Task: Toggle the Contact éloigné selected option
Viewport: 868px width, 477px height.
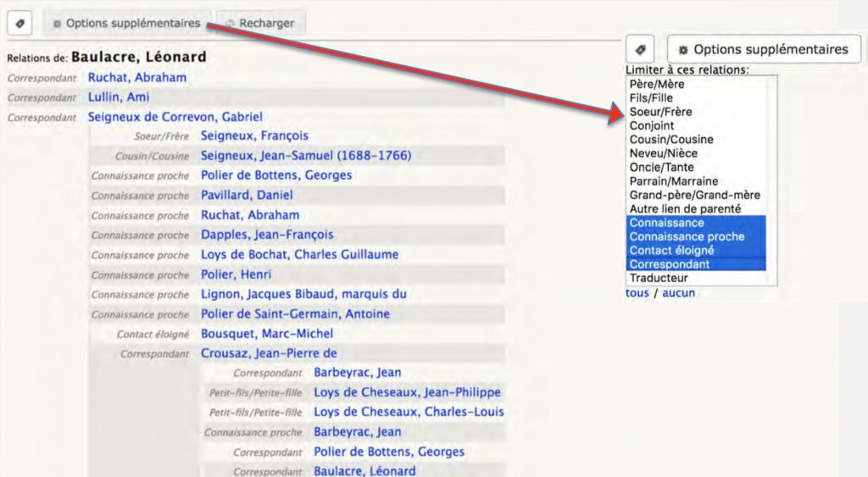Action: [x=671, y=251]
